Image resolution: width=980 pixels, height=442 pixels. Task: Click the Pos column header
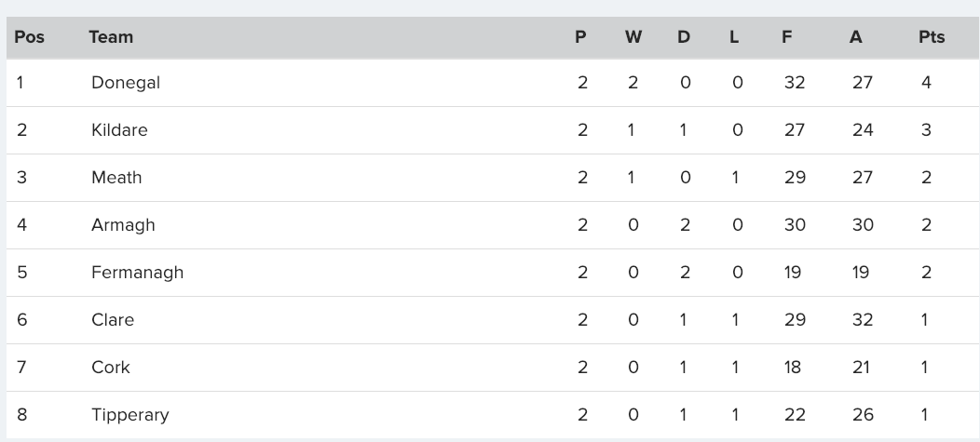click(x=30, y=37)
